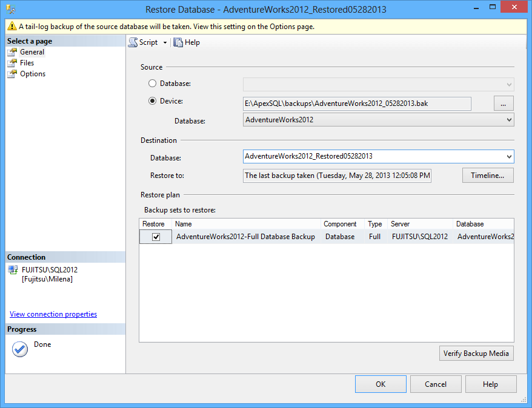Open the source Database dropdown

click(x=509, y=119)
